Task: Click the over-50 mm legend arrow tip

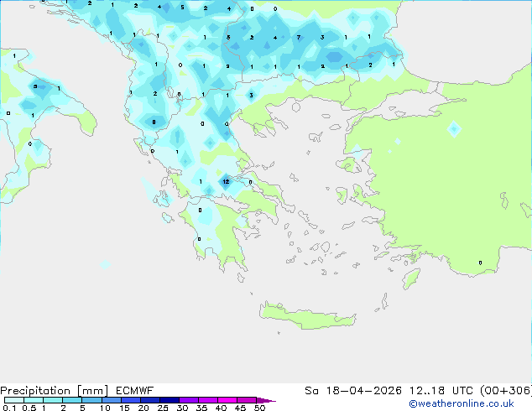Action: [x=266, y=400]
